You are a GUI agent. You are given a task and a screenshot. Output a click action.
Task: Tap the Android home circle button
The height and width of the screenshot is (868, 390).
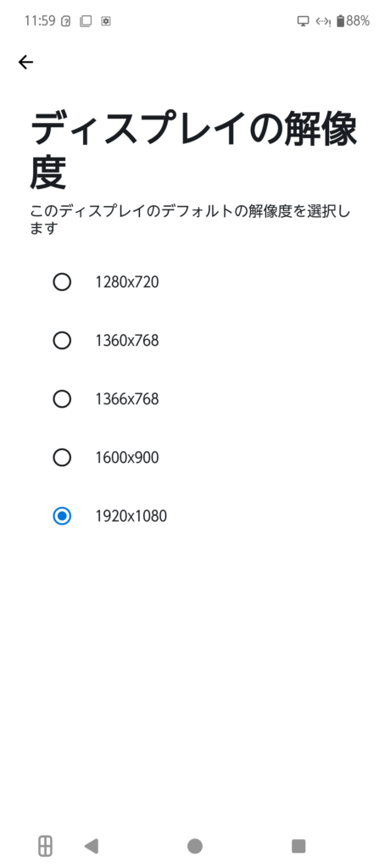coord(195,846)
